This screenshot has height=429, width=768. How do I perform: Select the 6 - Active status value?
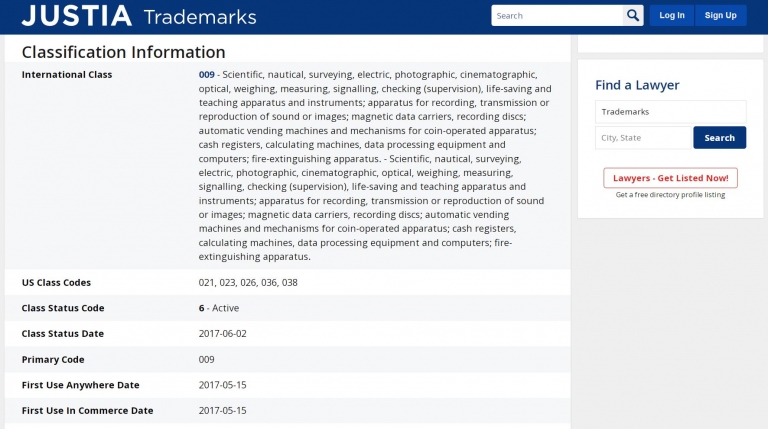218,308
